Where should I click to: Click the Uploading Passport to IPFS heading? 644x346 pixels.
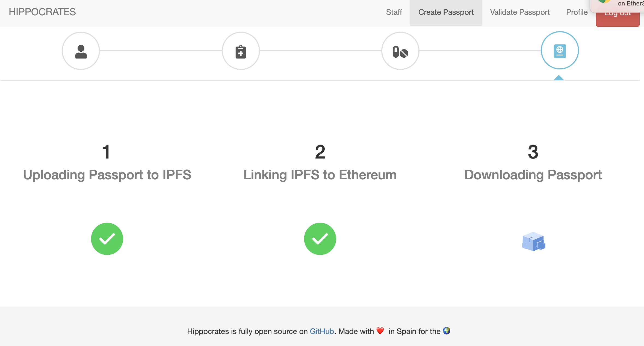(x=107, y=175)
